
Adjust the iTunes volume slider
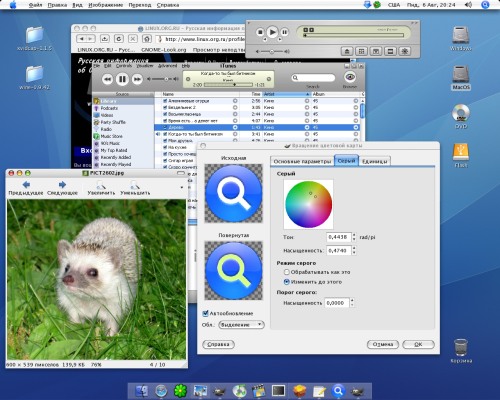point(164,79)
